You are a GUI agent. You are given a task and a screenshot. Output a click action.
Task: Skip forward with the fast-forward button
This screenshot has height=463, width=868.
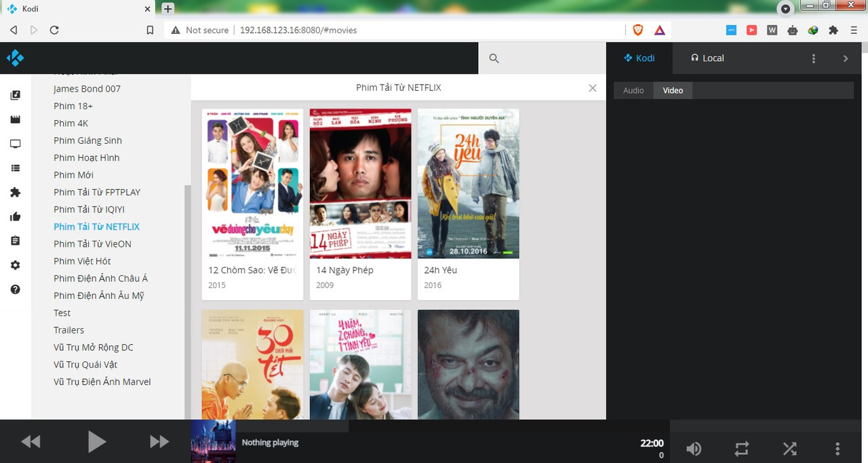pos(159,442)
